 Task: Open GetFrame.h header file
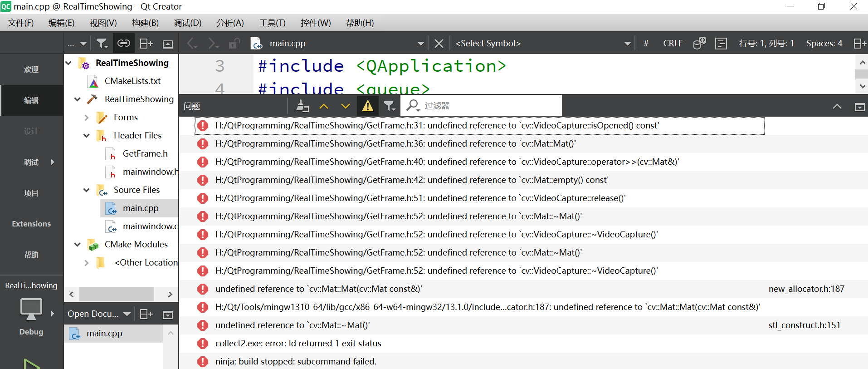[x=145, y=153]
